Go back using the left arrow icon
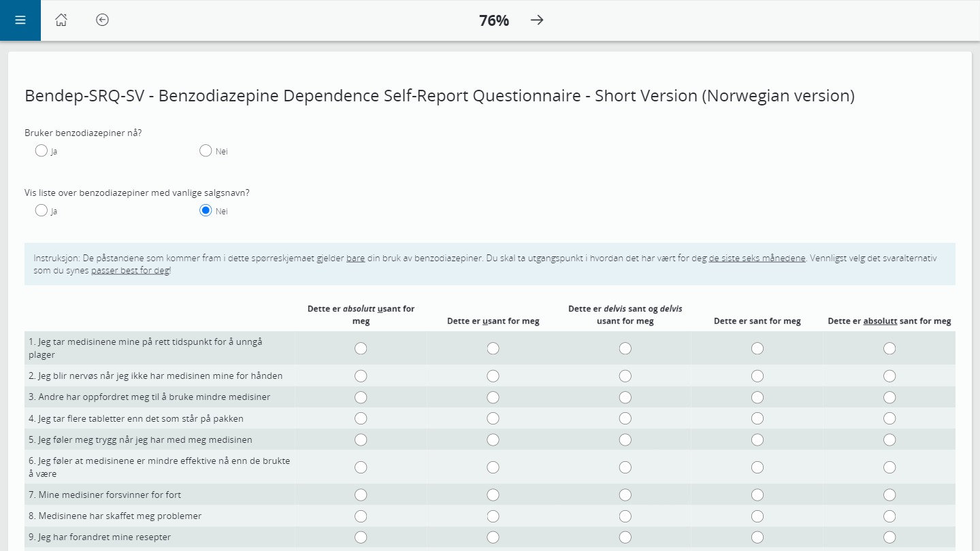 click(x=102, y=20)
